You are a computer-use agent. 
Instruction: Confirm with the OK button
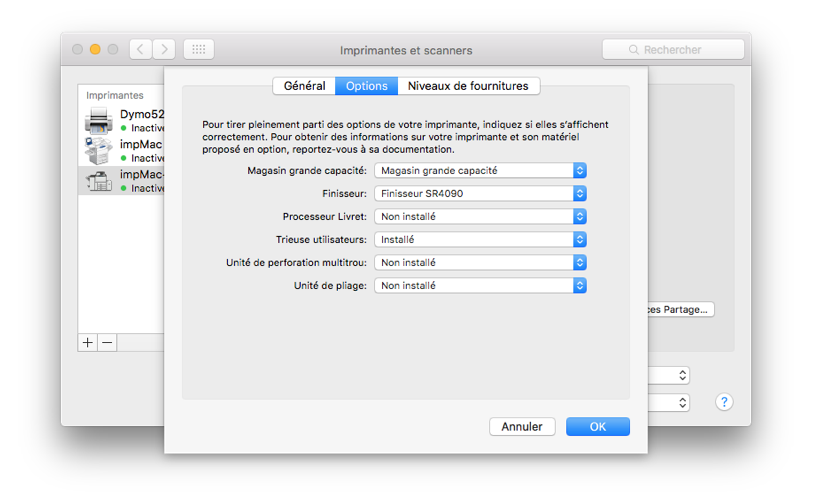pos(597,427)
